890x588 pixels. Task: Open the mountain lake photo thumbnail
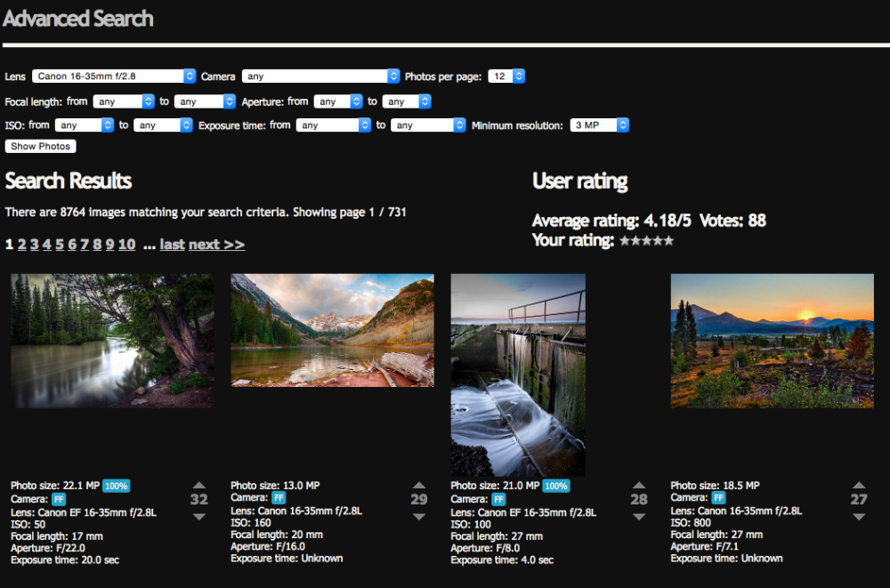(x=333, y=330)
